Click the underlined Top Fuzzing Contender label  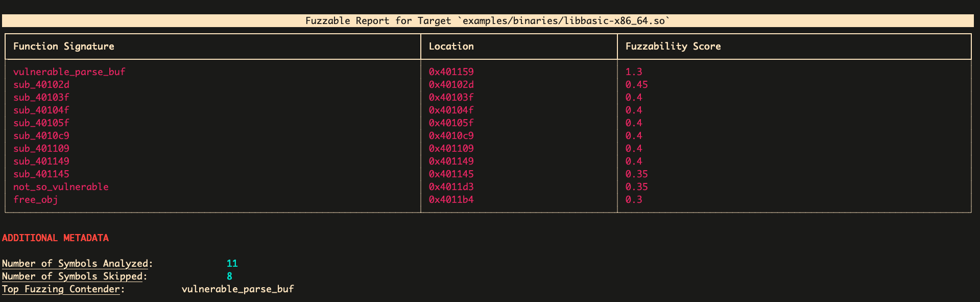click(x=61, y=289)
